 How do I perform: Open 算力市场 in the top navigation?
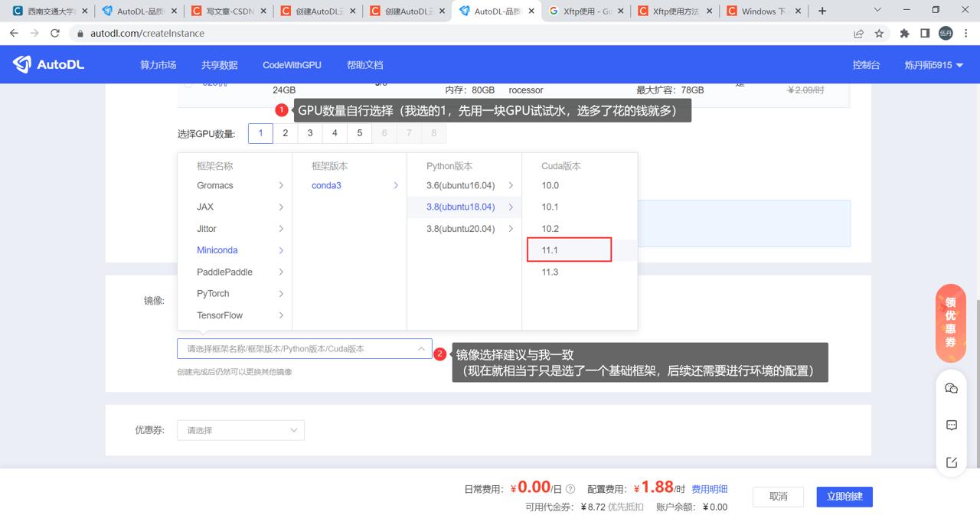pyautogui.click(x=158, y=65)
